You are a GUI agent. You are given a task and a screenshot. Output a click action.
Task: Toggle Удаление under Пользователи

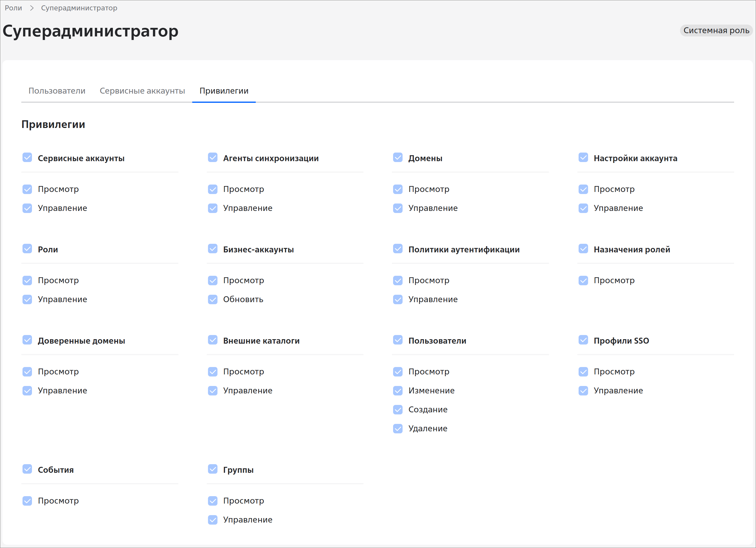[398, 429]
